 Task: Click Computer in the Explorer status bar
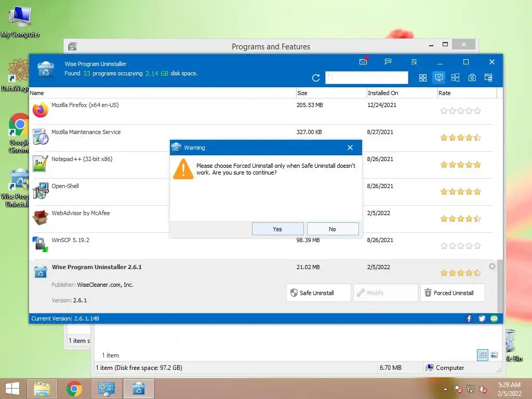pyautogui.click(x=445, y=367)
